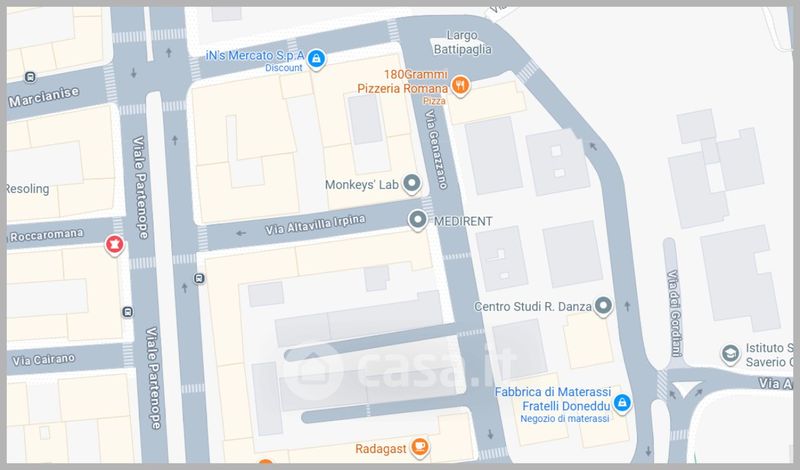Select the Monkeys' Lab location marker
Image resolution: width=800 pixels, height=470 pixels.
click(x=411, y=183)
